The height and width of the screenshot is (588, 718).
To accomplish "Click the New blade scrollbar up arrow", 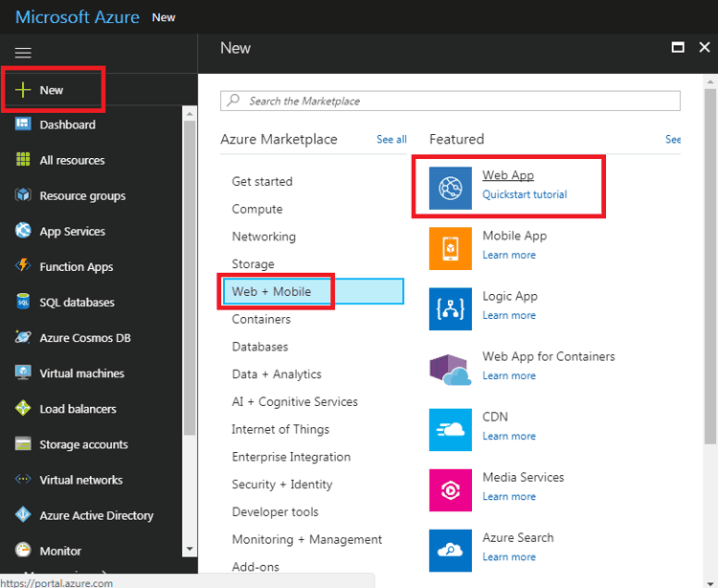I will pyautogui.click(x=710, y=82).
